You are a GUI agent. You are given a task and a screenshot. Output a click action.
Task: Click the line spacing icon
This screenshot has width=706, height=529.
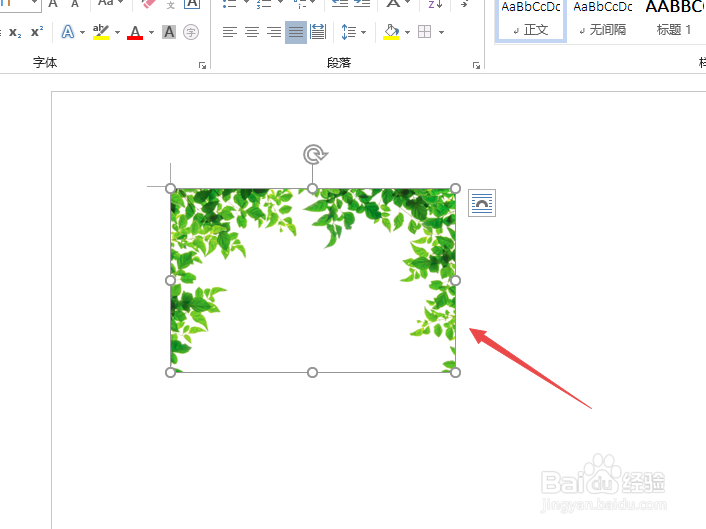coord(348,32)
